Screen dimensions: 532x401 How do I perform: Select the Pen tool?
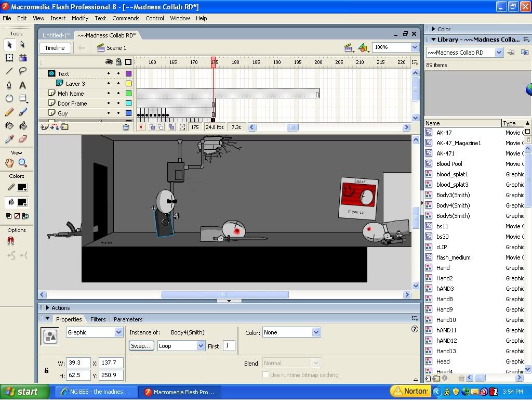tap(9, 85)
